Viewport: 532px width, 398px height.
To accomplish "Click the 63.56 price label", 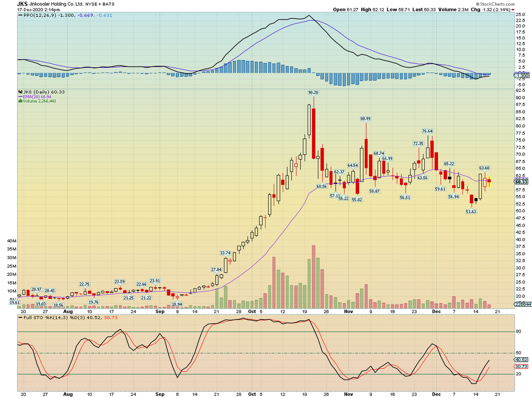I will 422,178.
